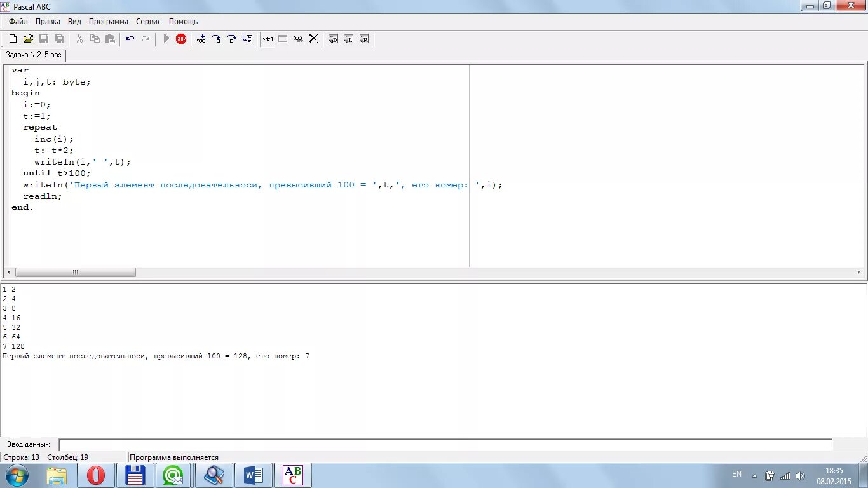
Task: Click the 't:=t*2;' code line
Action: [x=54, y=151]
